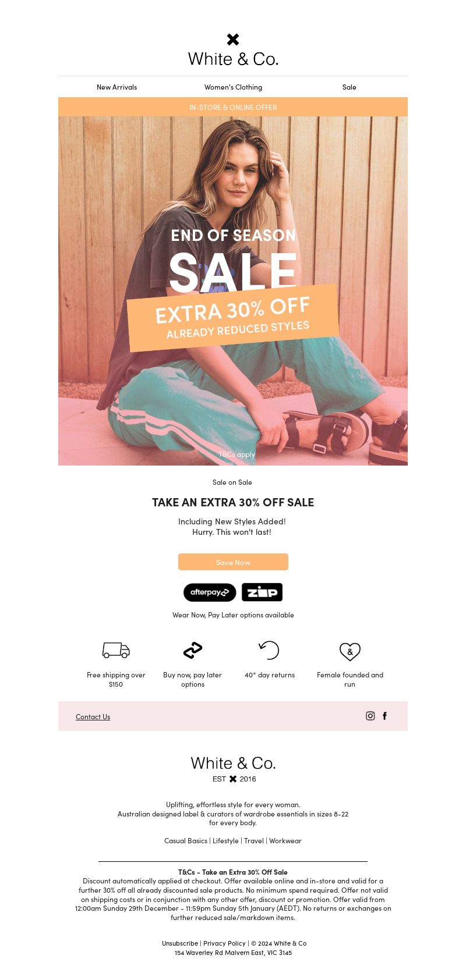The height and width of the screenshot is (980, 466).
Task: Click the Afterpay logo badge
Action: [x=210, y=592]
